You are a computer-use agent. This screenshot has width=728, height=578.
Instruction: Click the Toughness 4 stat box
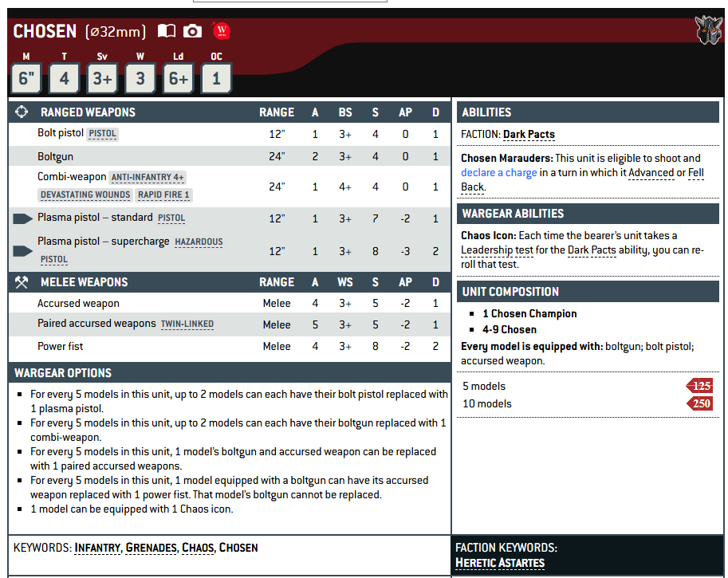pyautogui.click(x=64, y=78)
